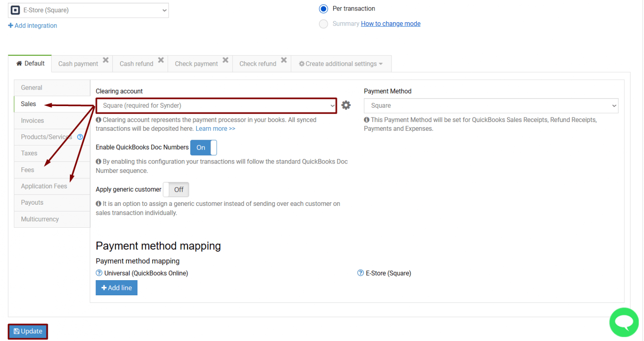644x341 pixels.
Task: Click the help icon beside Products/Services
Action: coord(80,137)
